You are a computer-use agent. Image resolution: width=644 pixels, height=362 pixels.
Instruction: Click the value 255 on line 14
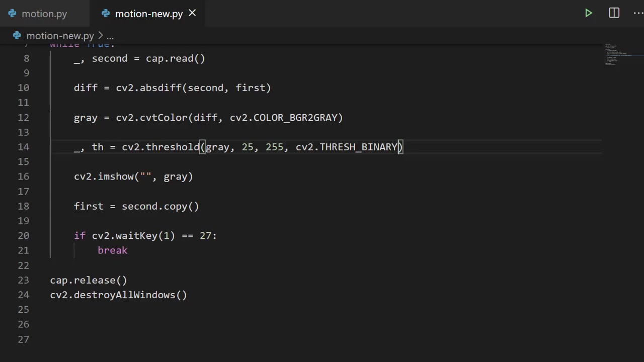pos(274,147)
